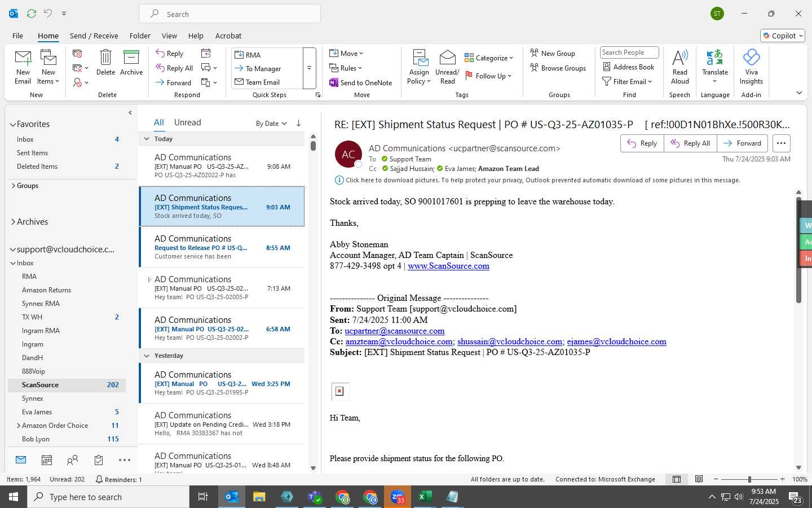Click Reply All in reading pane
This screenshot has height=508, width=812.
(690, 143)
